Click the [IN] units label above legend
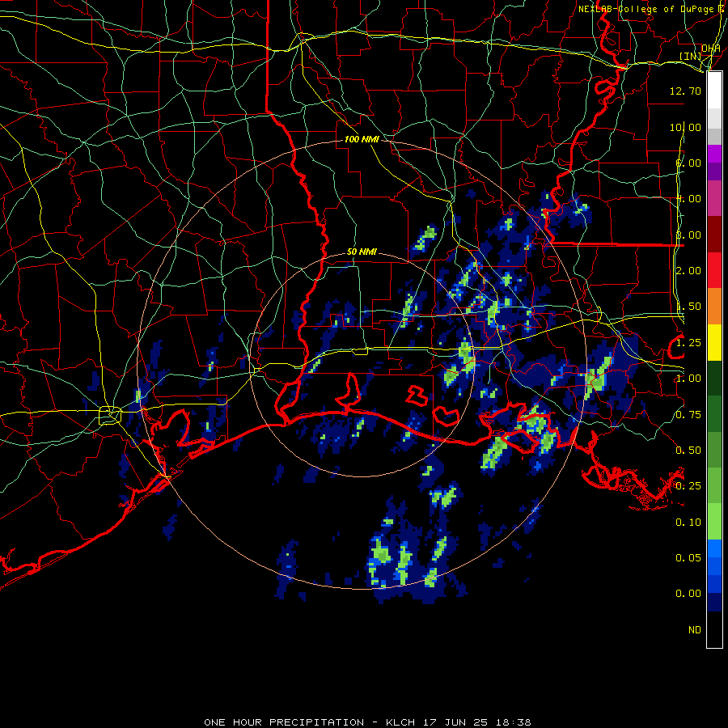The height and width of the screenshot is (728, 728). [691, 56]
